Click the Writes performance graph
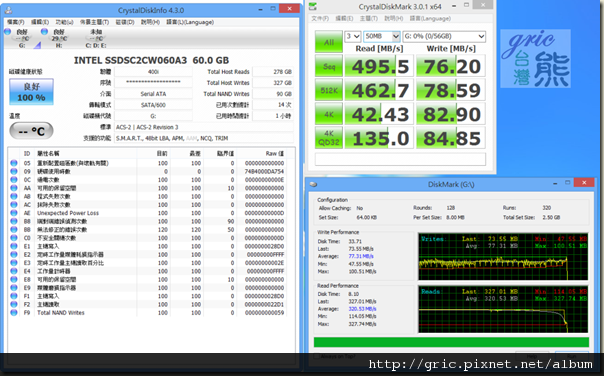 [x=503, y=257]
